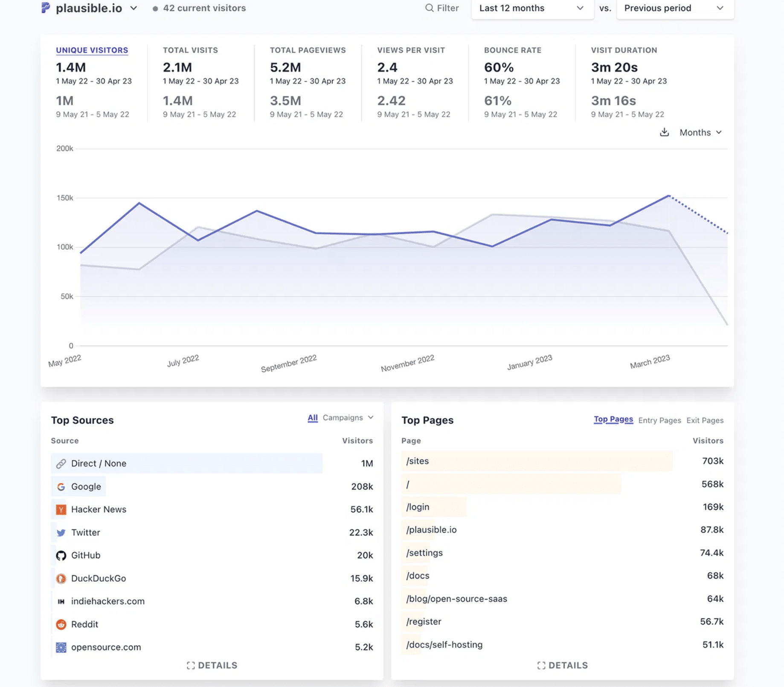Click the Reddit source icon
Viewport: 784px width, 687px height.
pos(61,624)
